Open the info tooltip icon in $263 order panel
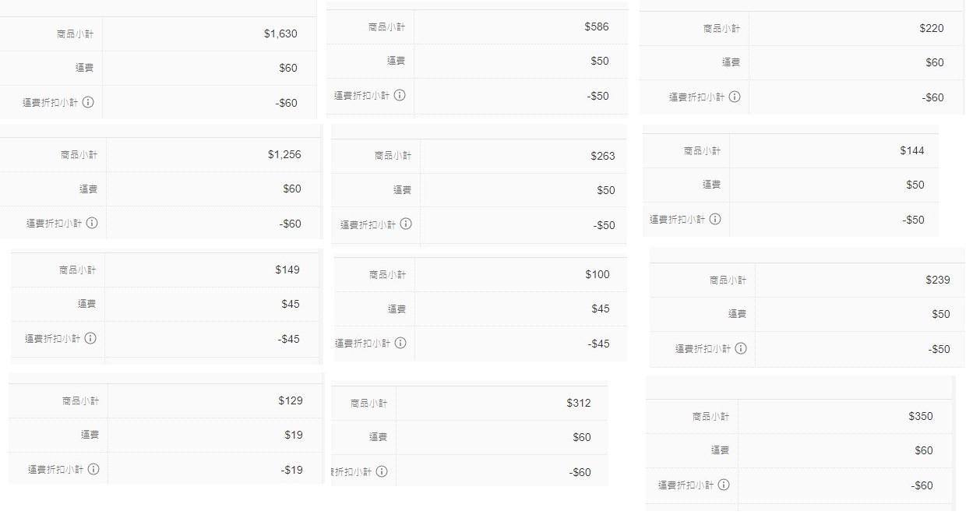Viewport: 980px width, 522px height. tap(406, 224)
